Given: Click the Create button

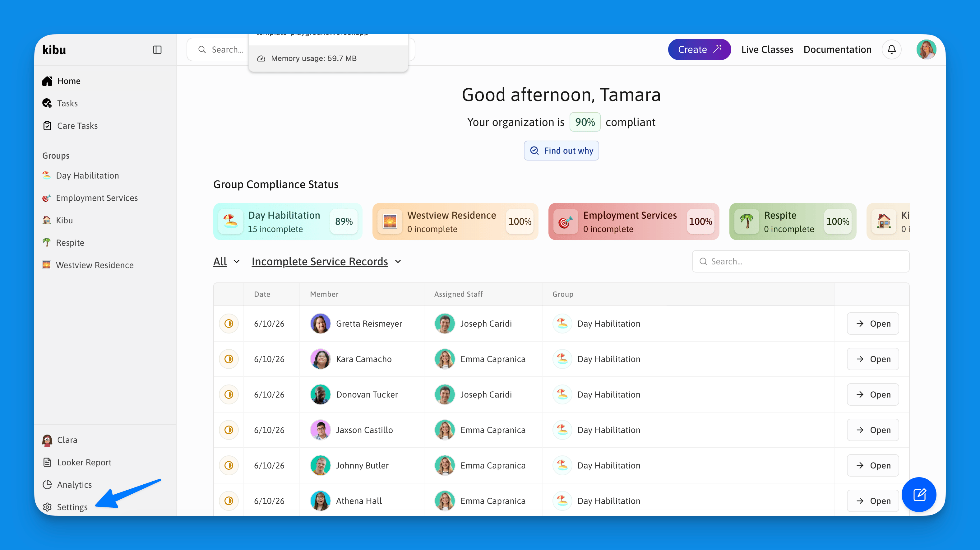Looking at the screenshot, I should pos(699,49).
